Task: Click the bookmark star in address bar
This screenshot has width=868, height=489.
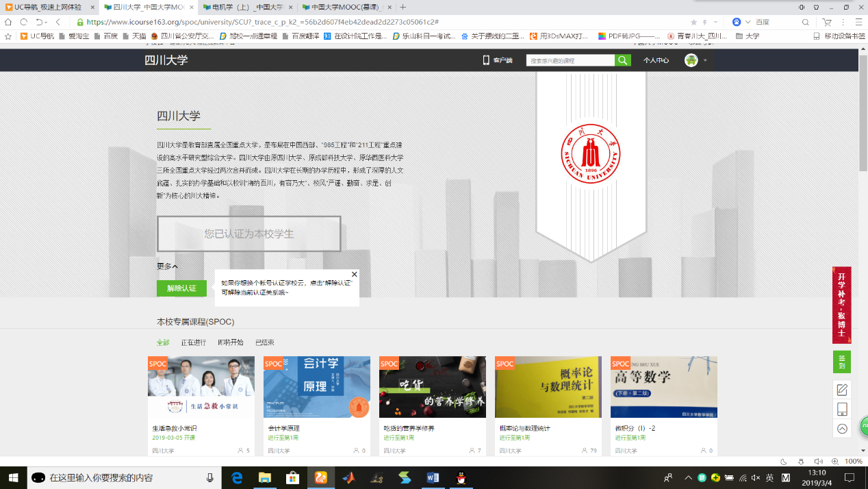Action: [x=694, y=22]
